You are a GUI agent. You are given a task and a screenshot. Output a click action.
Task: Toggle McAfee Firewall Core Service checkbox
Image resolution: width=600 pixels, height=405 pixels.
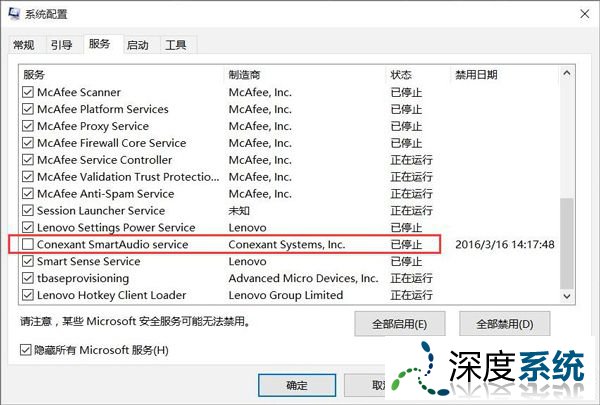tap(28, 143)
